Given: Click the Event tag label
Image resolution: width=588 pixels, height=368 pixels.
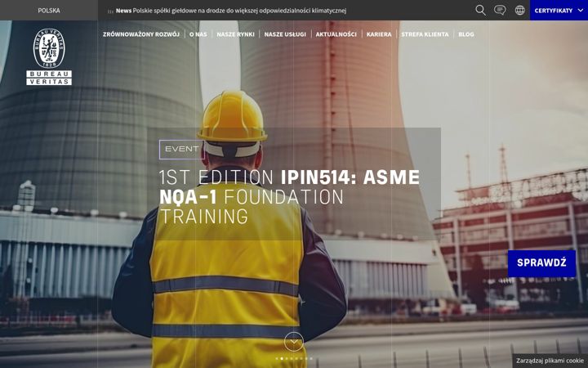Looking at the screenshot, I should (182, 149).
